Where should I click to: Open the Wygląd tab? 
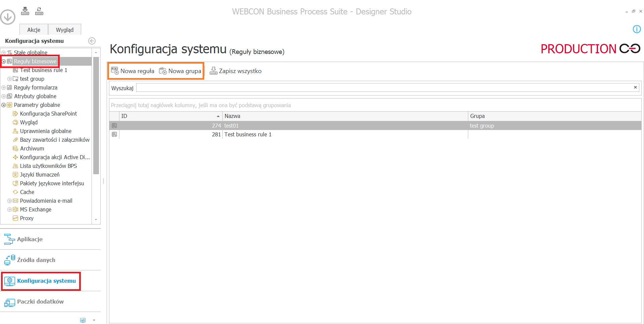64,30
